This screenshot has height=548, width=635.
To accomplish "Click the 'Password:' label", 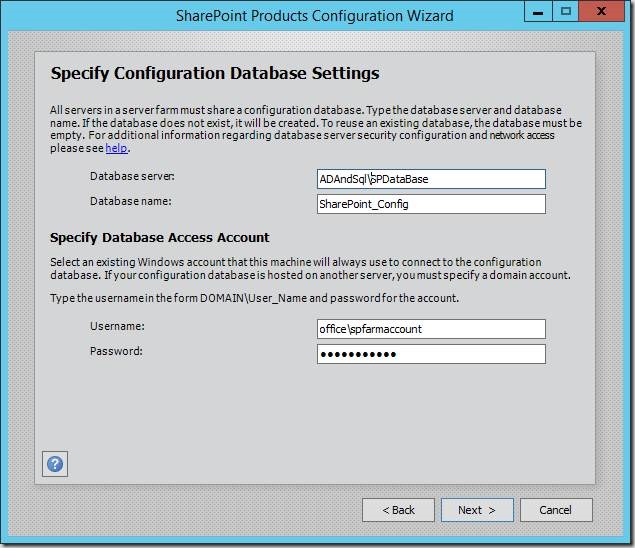I will 116,351.
